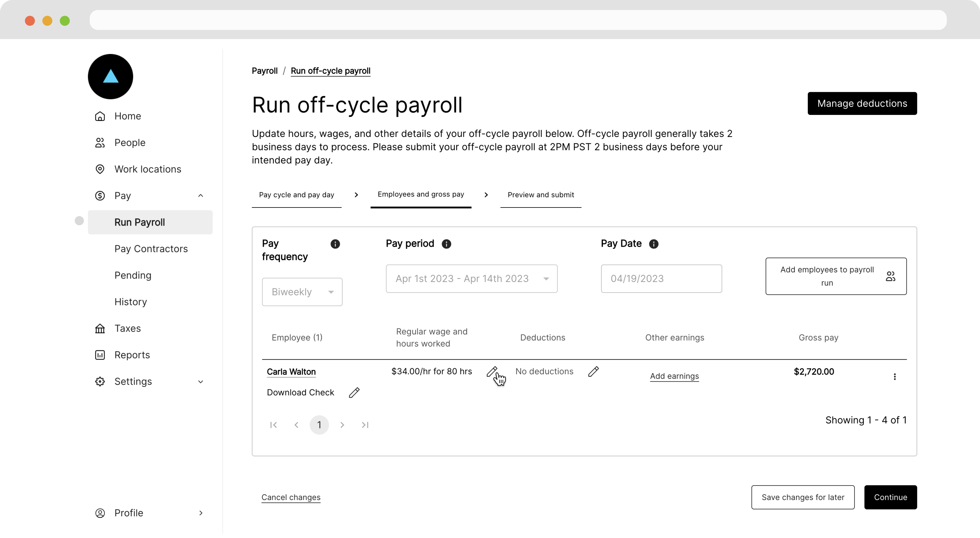Viewport: 980px width, 538px height.
Task: Click the blue triangle company logo
Action: tap(110, 76)
